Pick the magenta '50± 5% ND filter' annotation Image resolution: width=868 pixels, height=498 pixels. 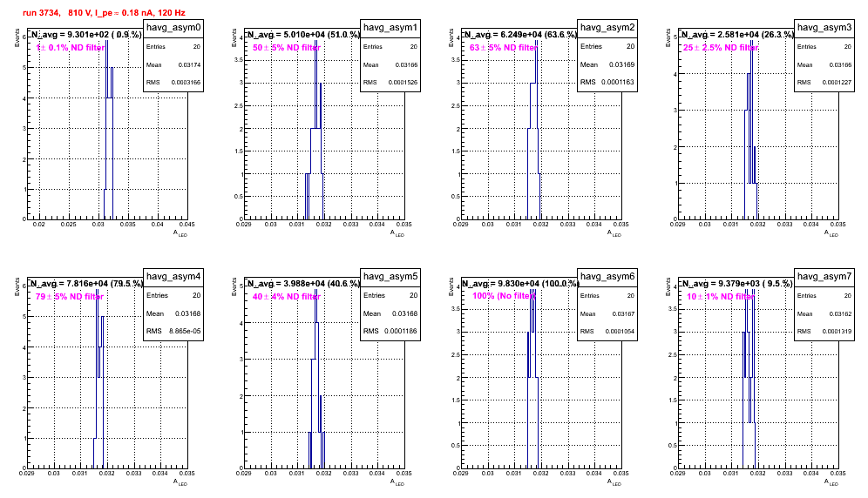pos(287,48)
